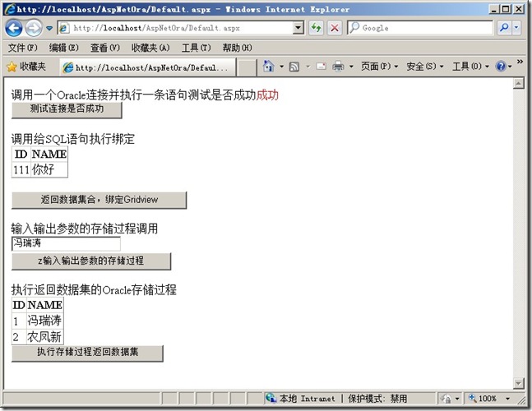Expand the Print dropdown arrow
Screen dimensions: 532x411
pos(351,67)
